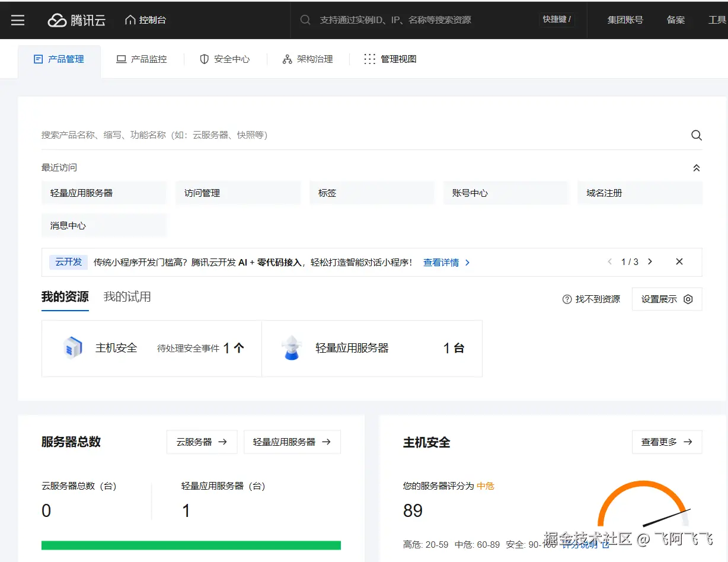Open recent item 账号中心
The width and height of the screenshot is (728, 562).
506,193
